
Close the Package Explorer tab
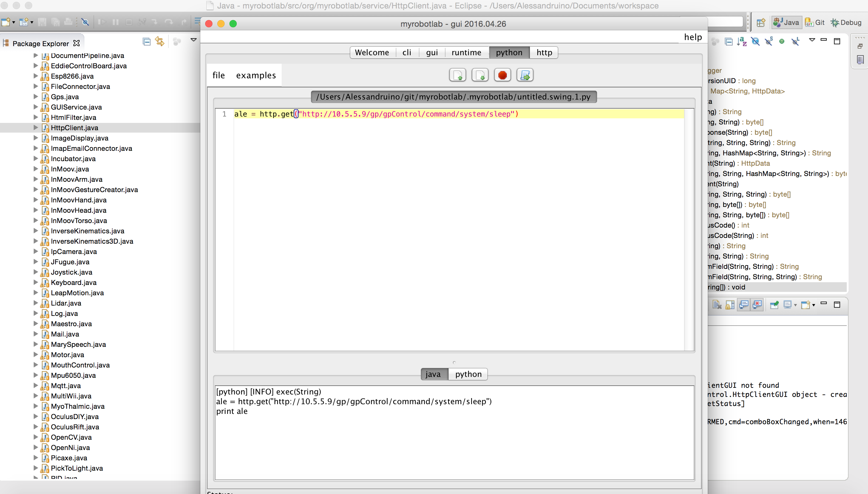pyautogui.click(x=77, y=43)
